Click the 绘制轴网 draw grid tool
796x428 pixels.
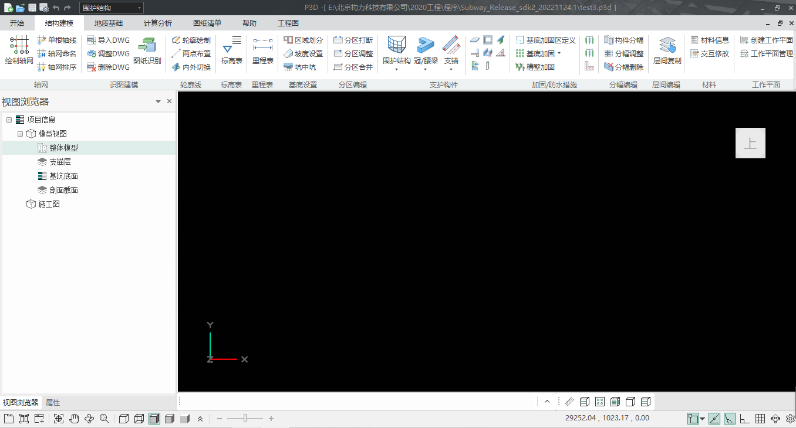19,50
